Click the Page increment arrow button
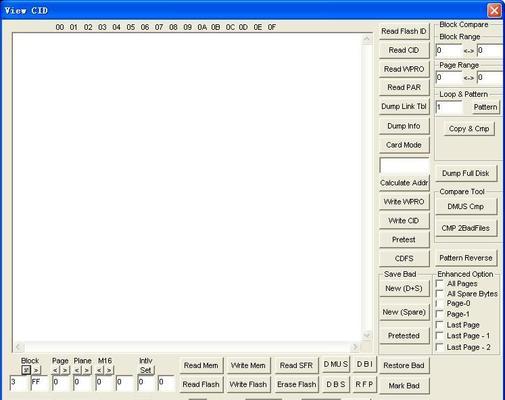505x400 pixels. click(x=65, y=370)
